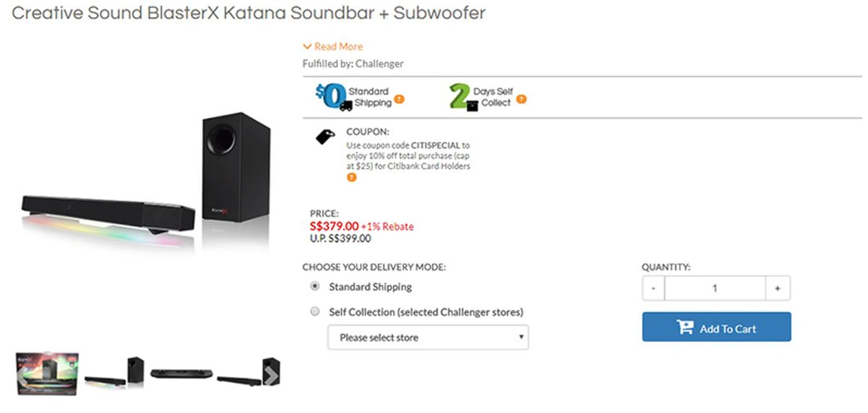Open the coupon info question mark icon
868x413 pixels.
(x=351, y=178)
